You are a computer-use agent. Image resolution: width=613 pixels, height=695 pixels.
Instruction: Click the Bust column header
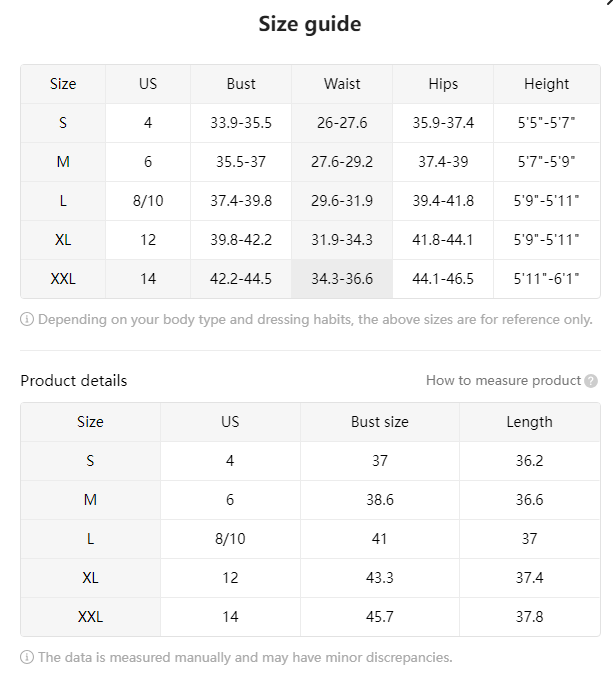[x=241, y=84]
